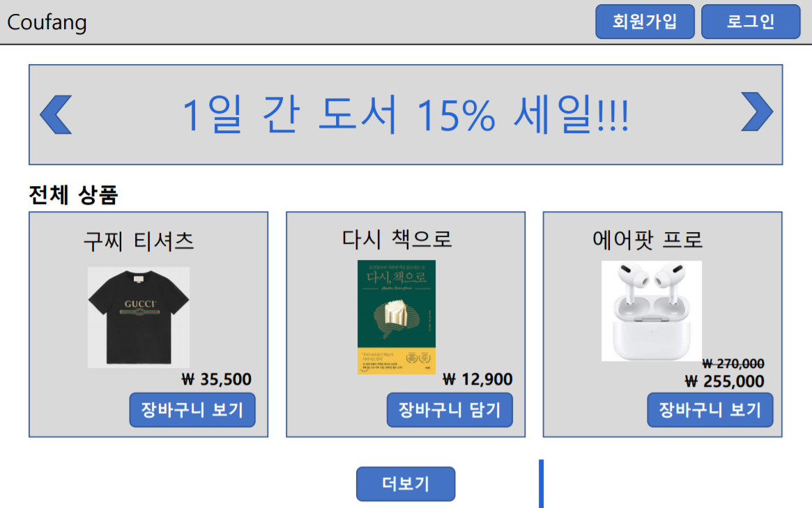Click 장바구니 보기 under 구찌 티셔츠
This screenshot has height=508, width=812.
(x=192, y=410)
